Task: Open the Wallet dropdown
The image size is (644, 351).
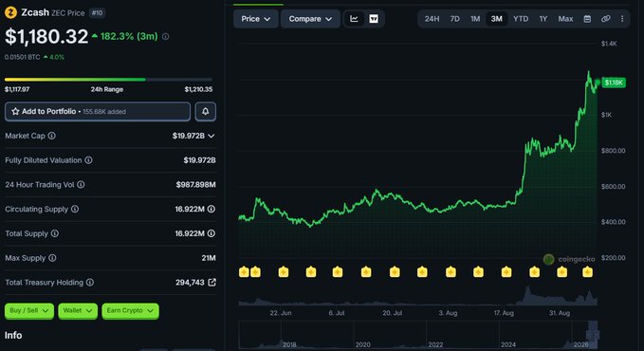Action: click(78, 311)
